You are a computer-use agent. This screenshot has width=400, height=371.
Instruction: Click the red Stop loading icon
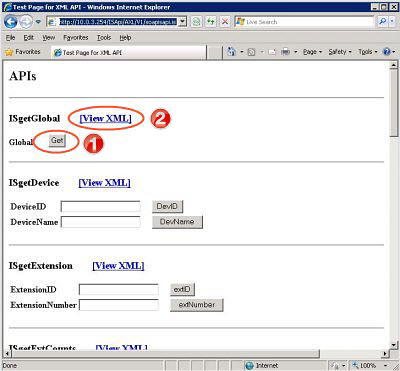225,22
